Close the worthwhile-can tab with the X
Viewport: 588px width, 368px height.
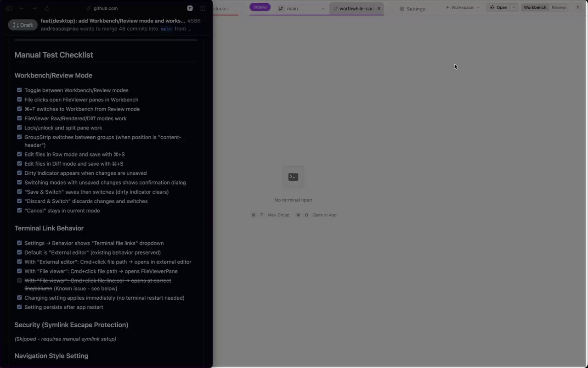tap(379, 9)
